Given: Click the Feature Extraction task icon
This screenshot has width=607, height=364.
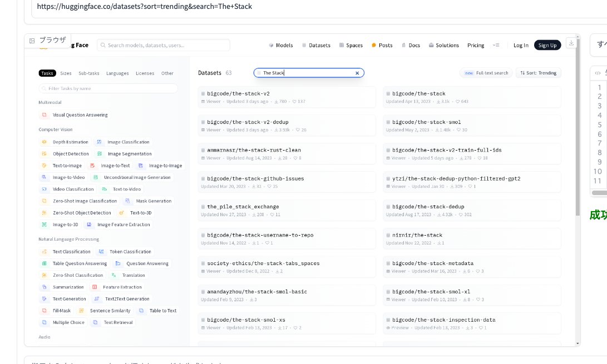Looking at the screenshot, I should click(95, 287).
